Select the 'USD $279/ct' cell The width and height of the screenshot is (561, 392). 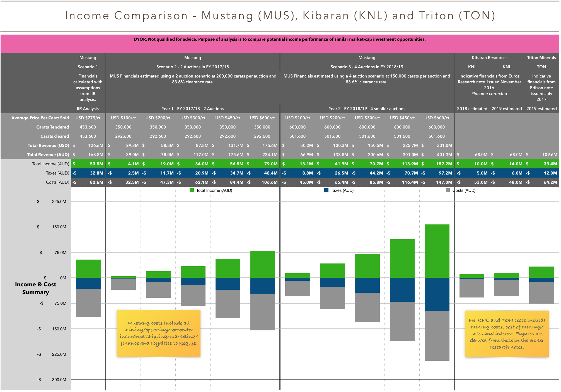[88, 118]
